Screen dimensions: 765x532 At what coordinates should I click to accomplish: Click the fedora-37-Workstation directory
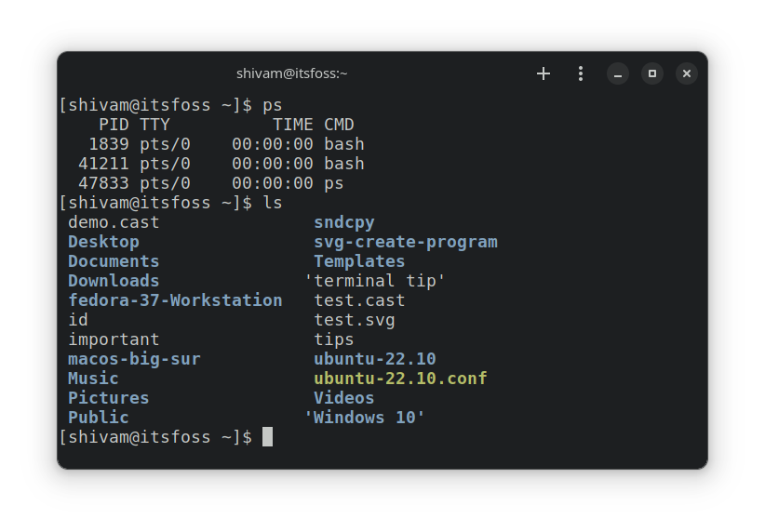click(175, 300)
